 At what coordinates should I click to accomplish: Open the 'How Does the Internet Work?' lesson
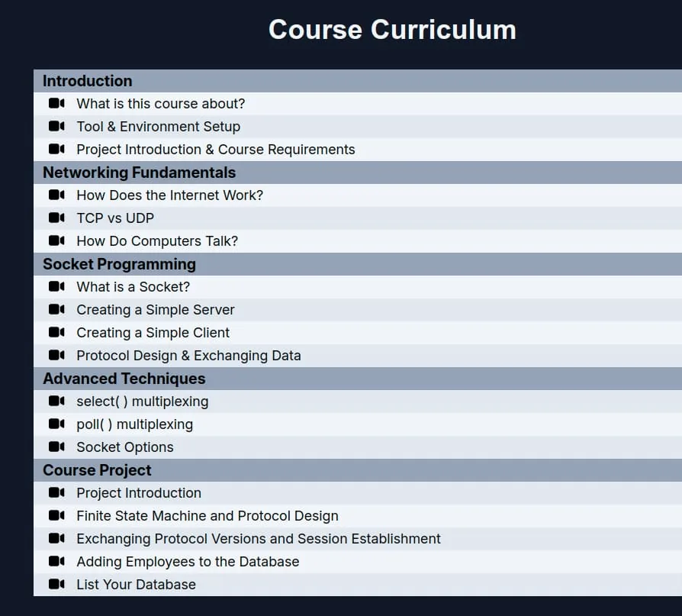pyautogui.click(x=358, y=195)
